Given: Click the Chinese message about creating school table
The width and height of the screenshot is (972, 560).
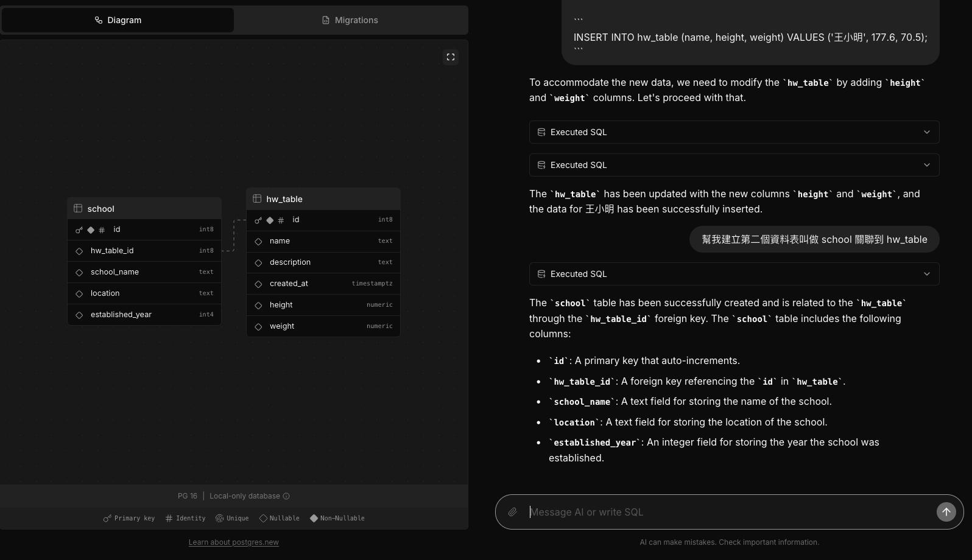Looking at the screenshot, I should 814,239.
